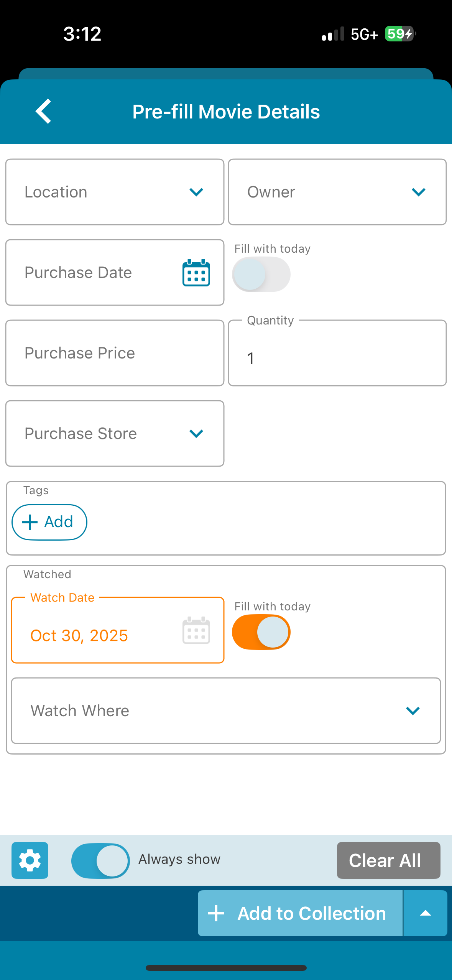Tap the plus icon on Add to Collection
The image size is (452, 980).
tap(216, 913)
